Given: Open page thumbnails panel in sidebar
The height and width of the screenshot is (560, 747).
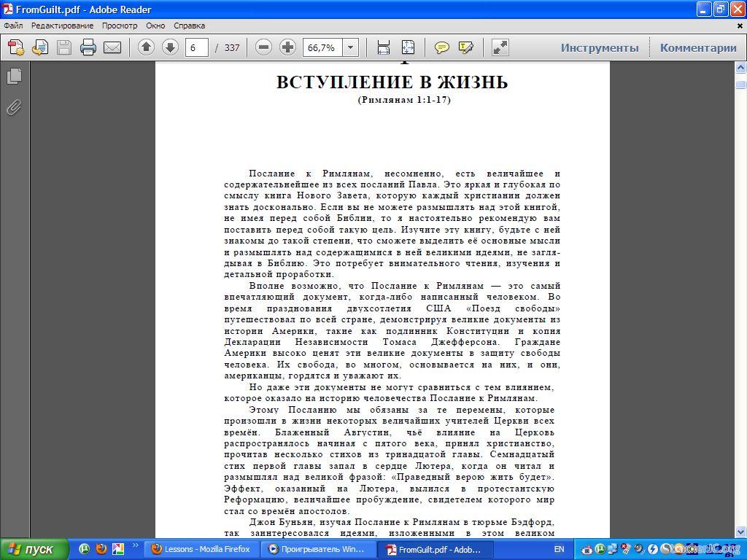Looking at the screenshot, I should [x=14, y=76].
